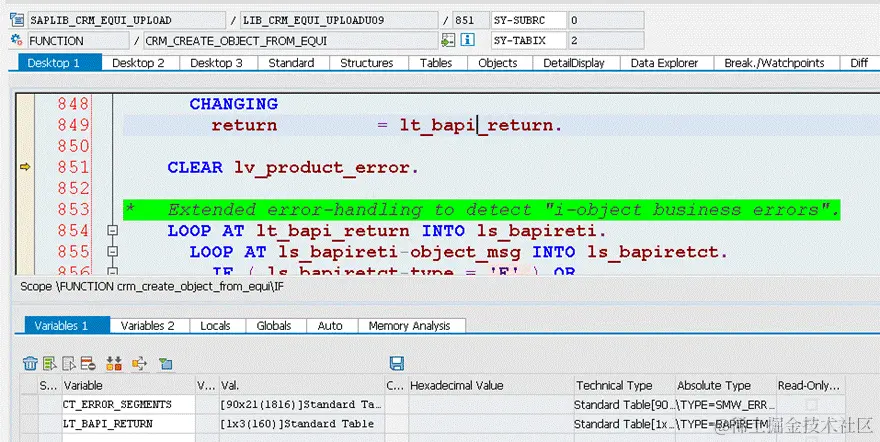Image resolution: width=880 pixels, height=442 pixels.
Task: Click the LIB_CRM_EQUI_UPLOADU09 include field
Action: click(x=339, y=20)
